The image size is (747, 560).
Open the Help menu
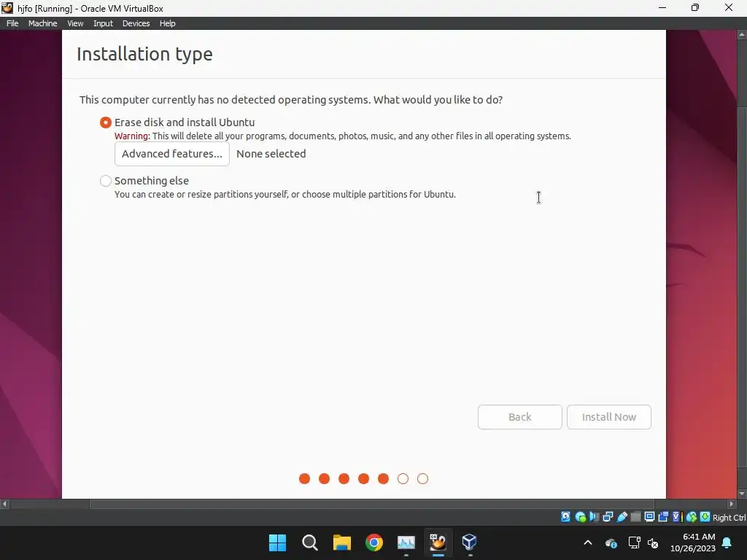click(x=168, y=23)
